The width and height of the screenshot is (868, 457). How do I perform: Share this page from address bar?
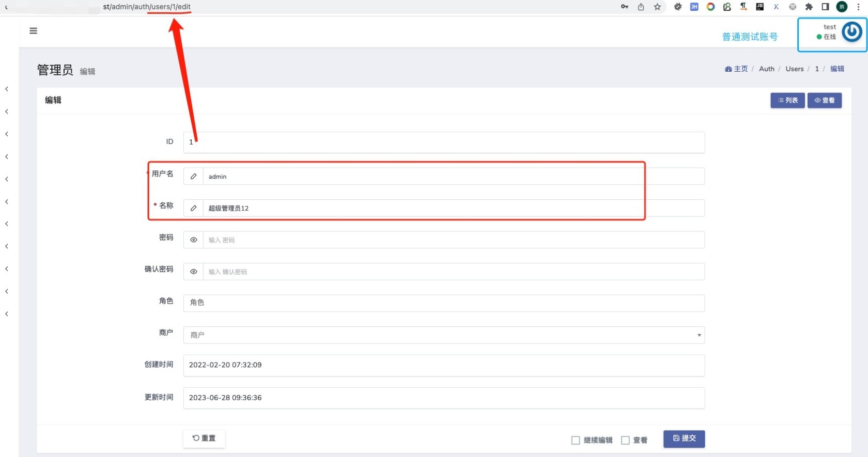[x=641, y=7]
